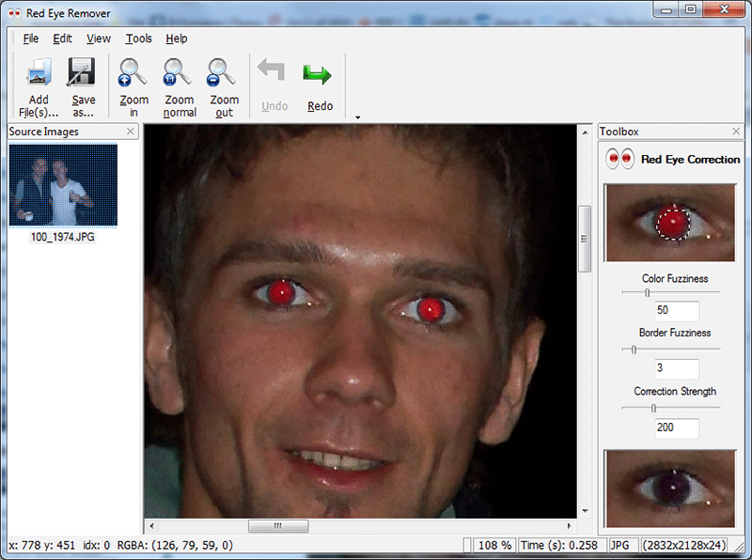Expand the toolbar overflow arrow
Viewport: 752px width, 560px height.
[x=357, y=117]
